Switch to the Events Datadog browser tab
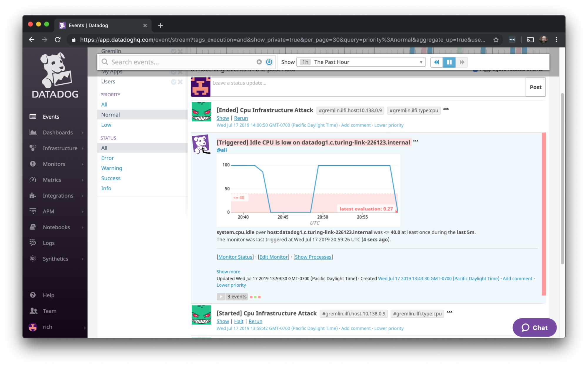The image size is (588, 368). tap(88, 25)
